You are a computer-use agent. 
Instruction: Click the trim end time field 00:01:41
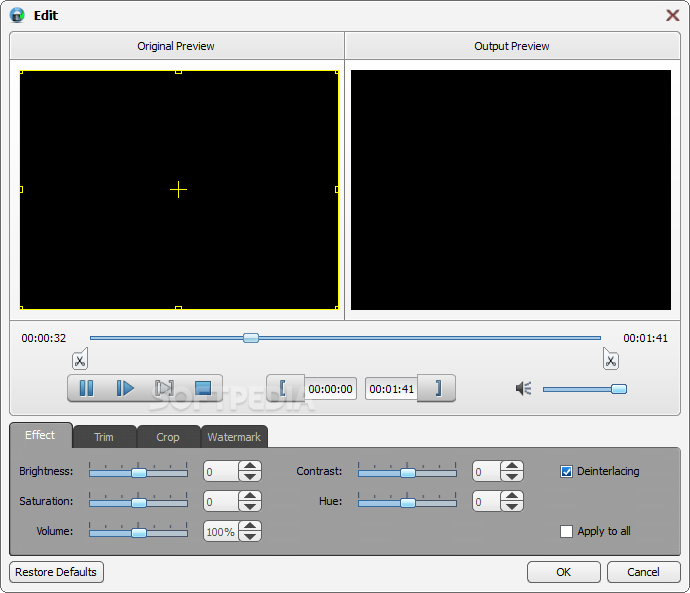(391, 389)
